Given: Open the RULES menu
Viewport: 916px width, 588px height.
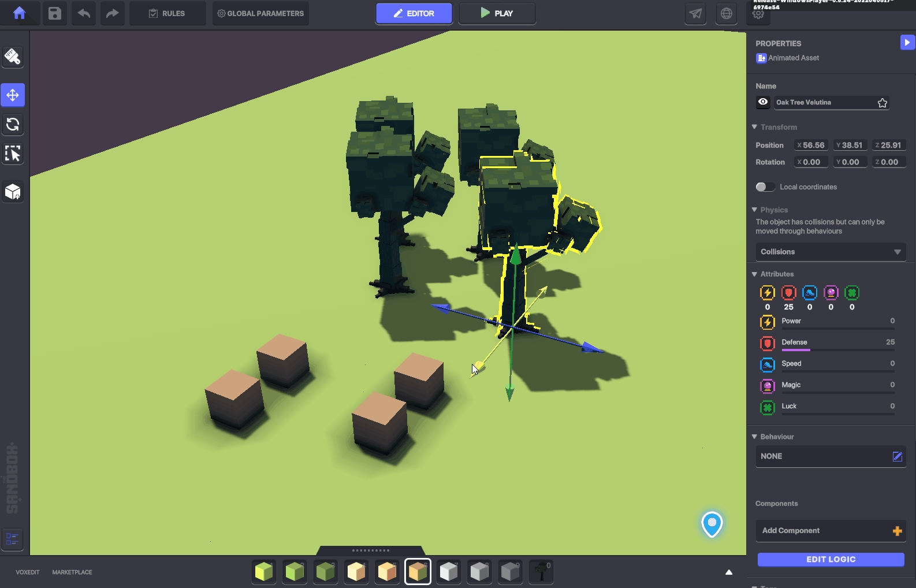Looking at the screenshot, I should [x=167, y=13].
